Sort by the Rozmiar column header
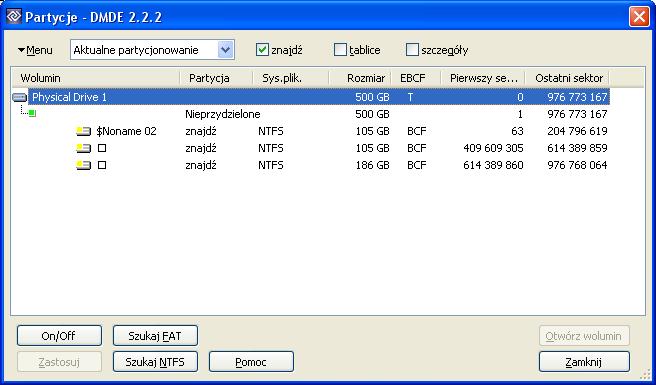 tap(360, 78)
